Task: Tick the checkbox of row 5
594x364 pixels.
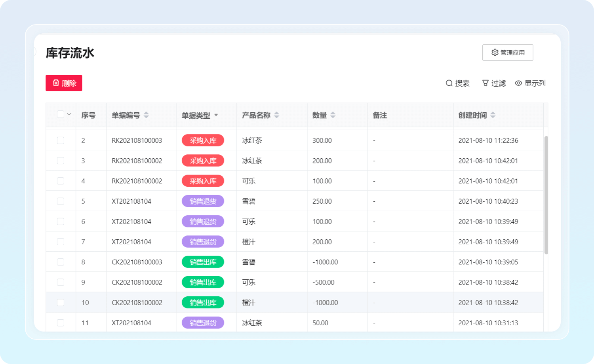Action: click(61, 201)
